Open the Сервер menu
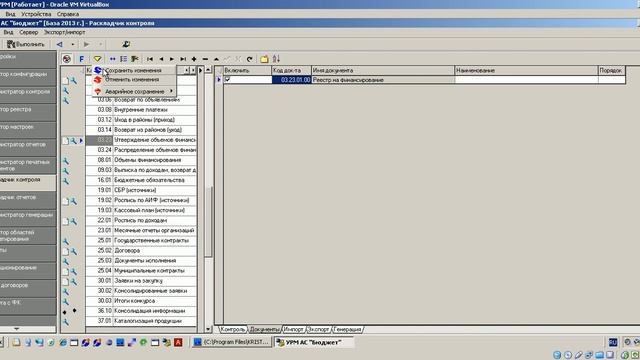Screen dimensions: 640x360 point(29,32)
